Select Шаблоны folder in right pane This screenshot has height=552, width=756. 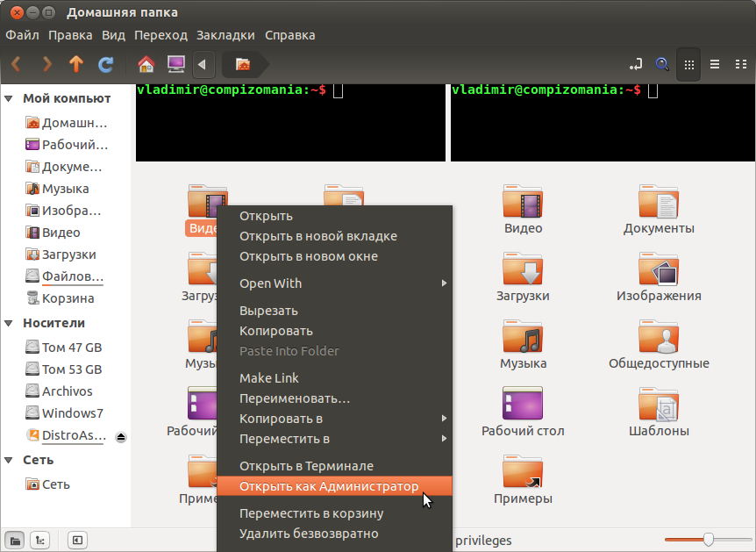coord(659,412)
